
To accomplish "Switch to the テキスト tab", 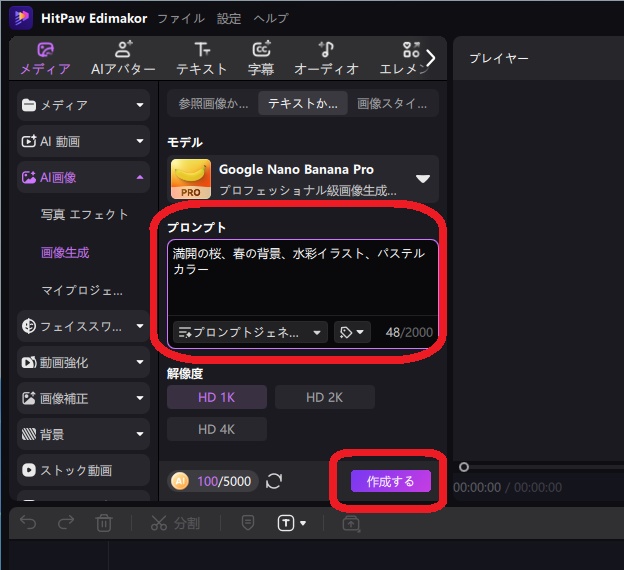I will [x=201, y=59].
